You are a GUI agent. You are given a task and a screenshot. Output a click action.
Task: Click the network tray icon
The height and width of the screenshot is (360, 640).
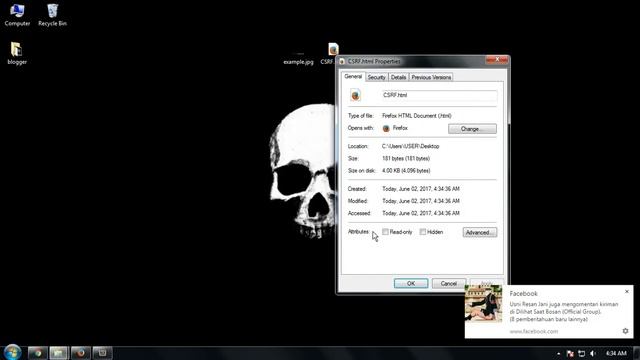(582, 353)
